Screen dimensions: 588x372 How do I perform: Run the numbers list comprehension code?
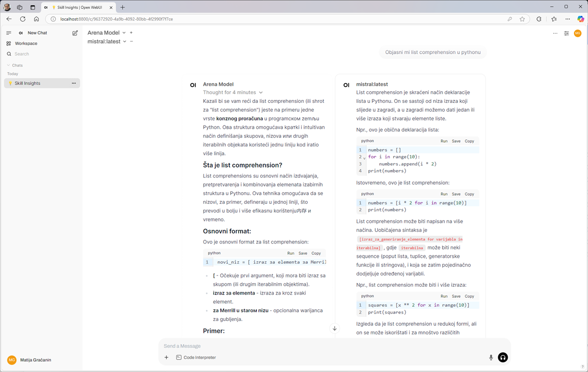click(444, 194)
